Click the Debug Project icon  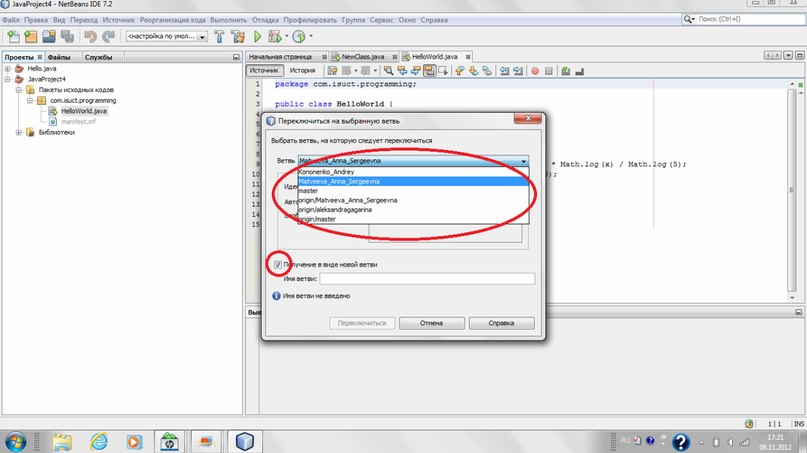(274, 37)
